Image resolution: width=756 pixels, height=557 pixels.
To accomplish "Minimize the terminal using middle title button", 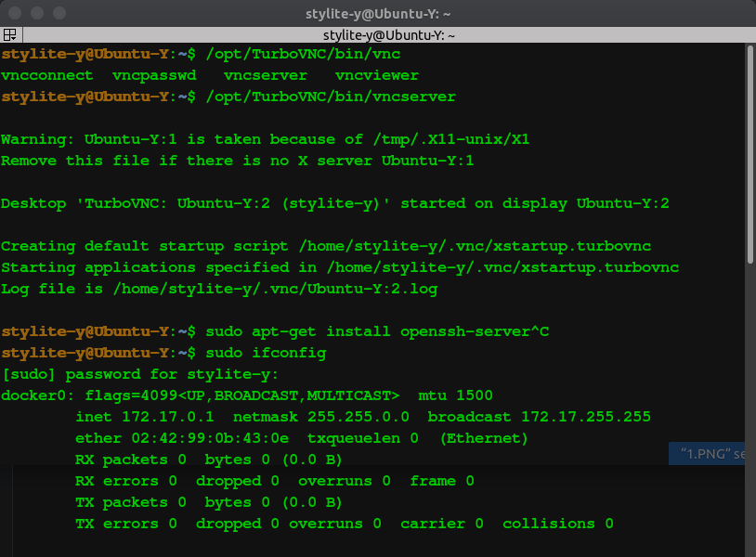I will (x=37, y=13).
